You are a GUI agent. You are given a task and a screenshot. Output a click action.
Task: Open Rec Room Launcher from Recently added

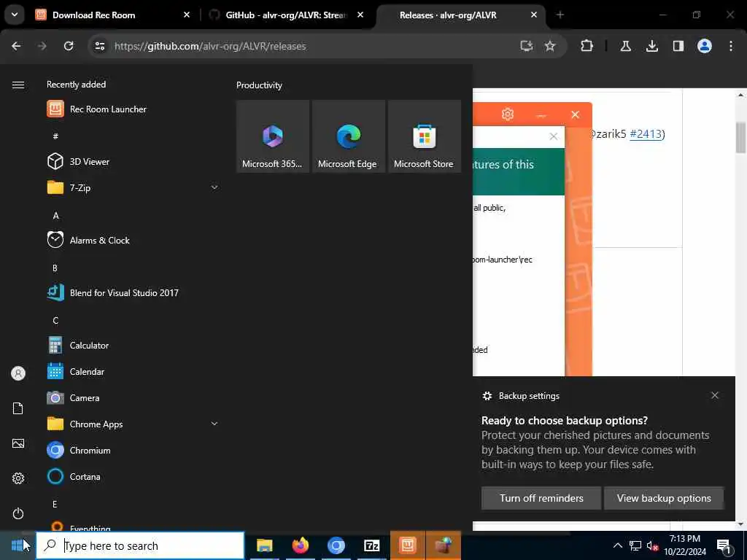[133, 109]
